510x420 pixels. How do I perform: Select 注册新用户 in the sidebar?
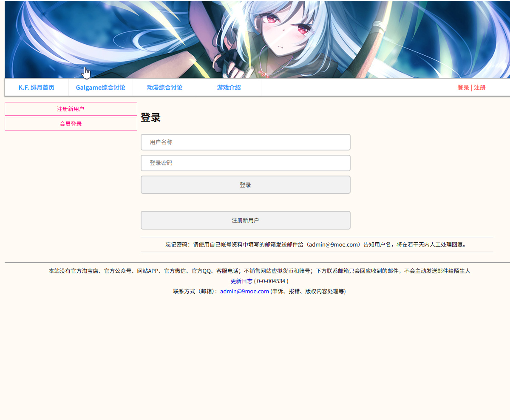point(71,108)
